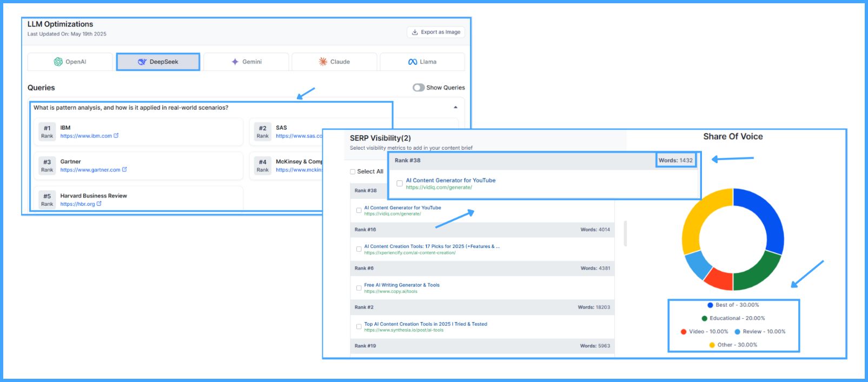This screenshot has height=382, width=868.
Task: Toggle the Educational - 20.00% legend entry
Action: [x=733, y=318]
